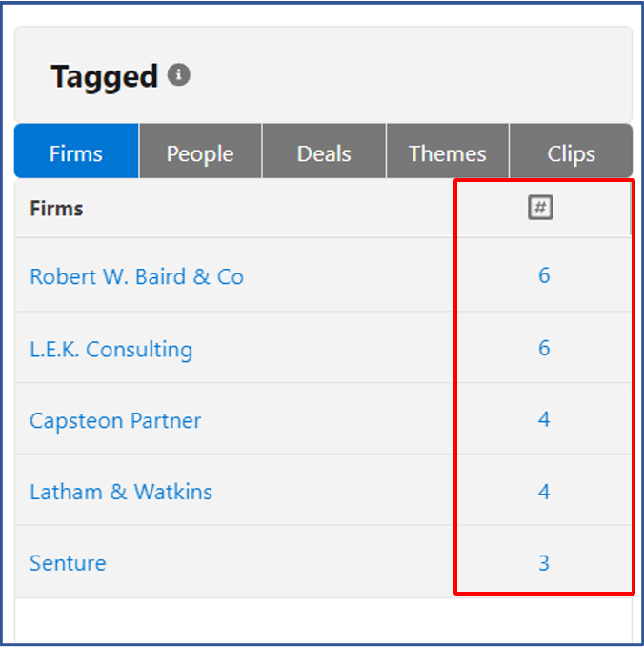Open the People tab

(200, 153)
